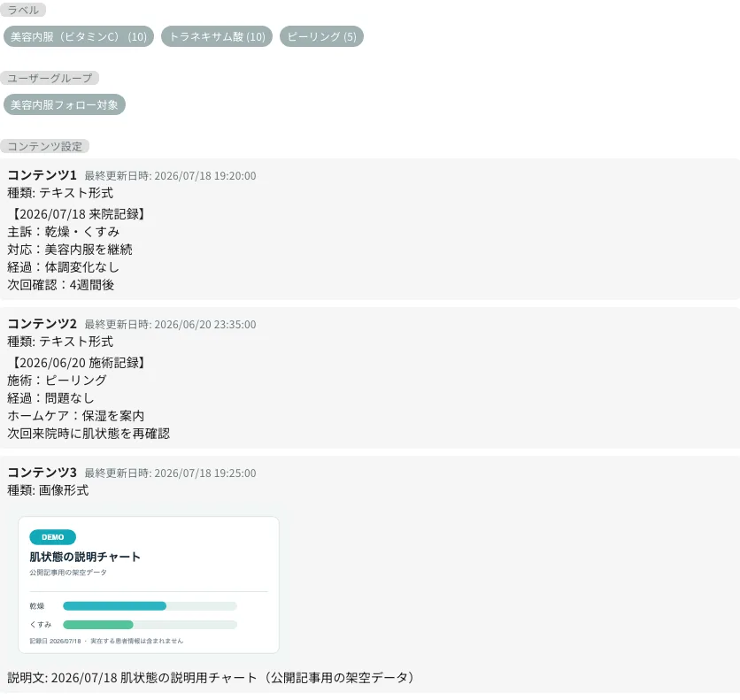The image size is (740, 700).
Task: Click the 乾燥 progress bar in the chart
Action: [x=150, y=606]
